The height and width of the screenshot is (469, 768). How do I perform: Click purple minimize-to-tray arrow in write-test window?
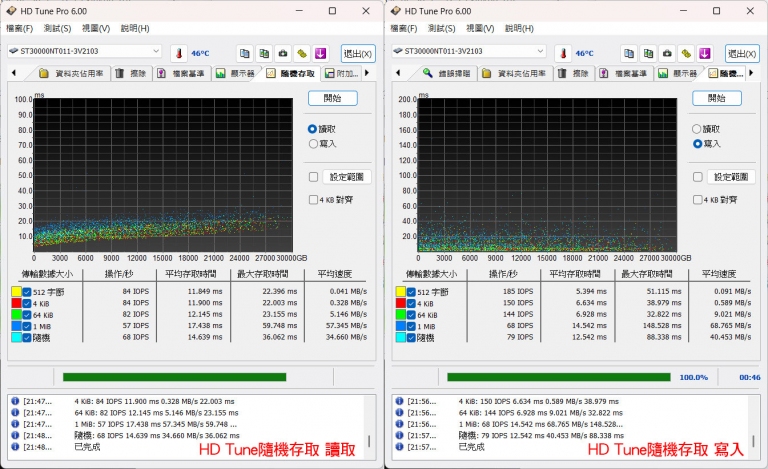point(705,53)
